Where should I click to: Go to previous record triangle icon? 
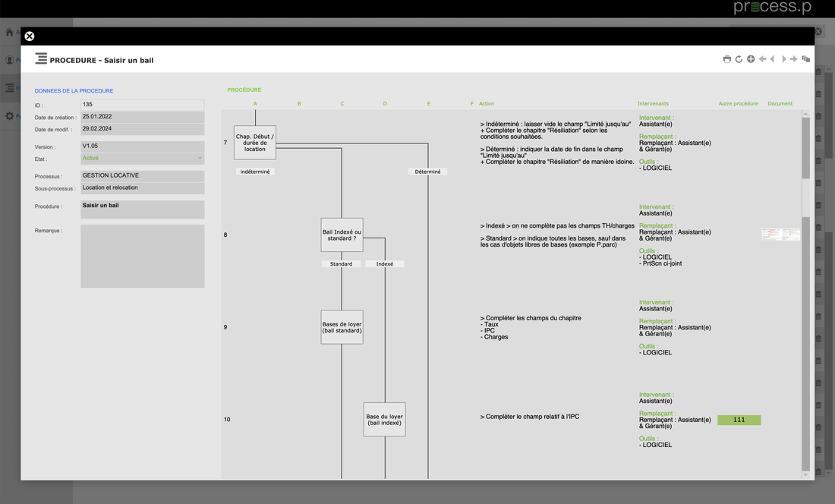point(773,59)
